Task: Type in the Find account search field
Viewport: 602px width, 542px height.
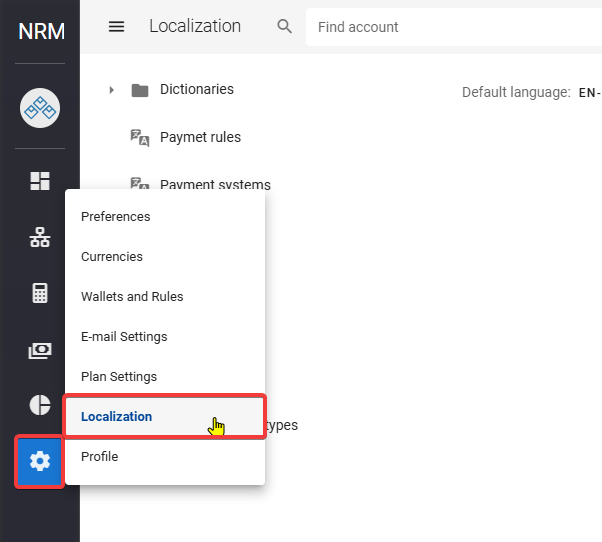Action: click(450, 27)
